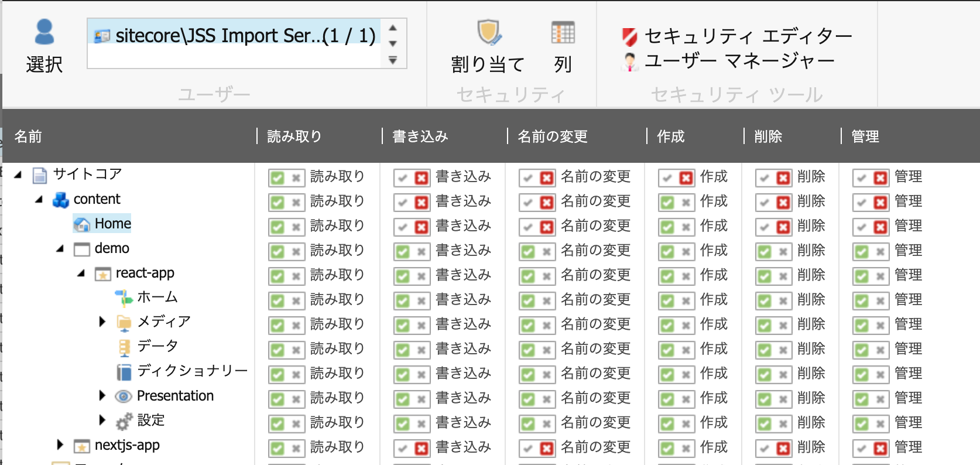Viewport: 980px width, 465px height.
Task: Allow rename on Home row
Action: pyautogui.click(x=528, y=227)
